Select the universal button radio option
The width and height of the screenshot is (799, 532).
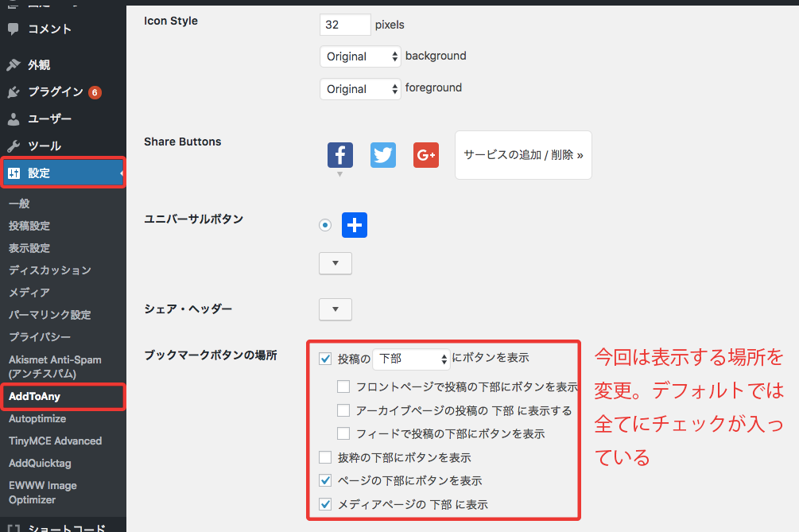(325, 225)
